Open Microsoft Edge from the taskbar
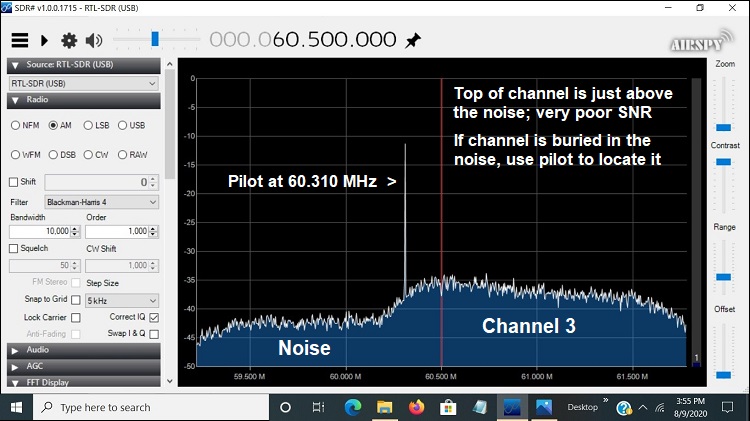The width and height of the screenshot is (750, 421). (x=353, y=407)
